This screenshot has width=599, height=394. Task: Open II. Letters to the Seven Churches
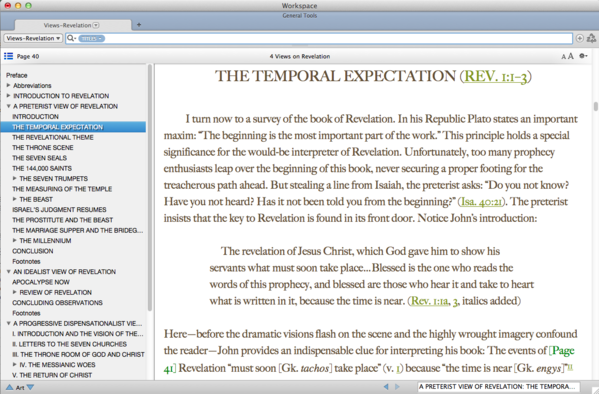pos(70,344)
